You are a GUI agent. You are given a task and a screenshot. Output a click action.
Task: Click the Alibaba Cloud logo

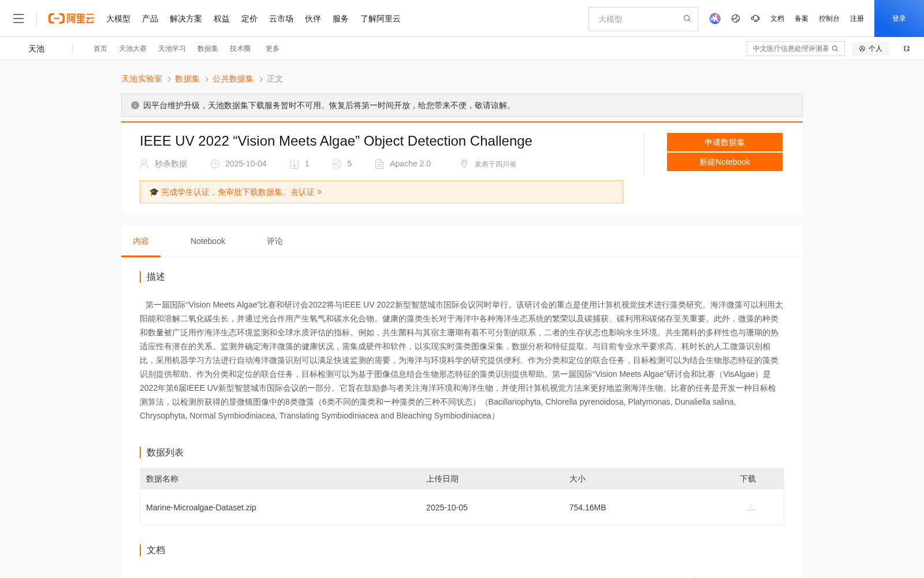(x=71, y=18)
